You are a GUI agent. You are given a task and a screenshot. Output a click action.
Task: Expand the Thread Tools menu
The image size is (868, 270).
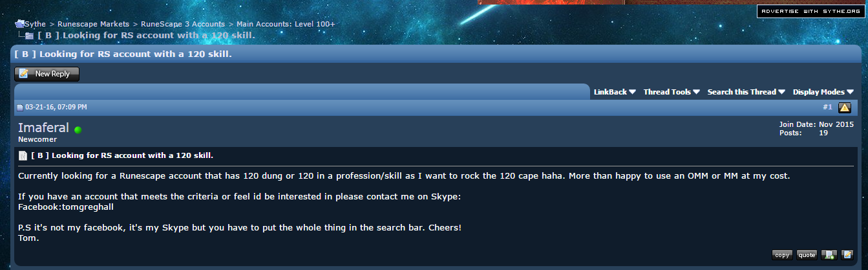(x=672, y=92)
